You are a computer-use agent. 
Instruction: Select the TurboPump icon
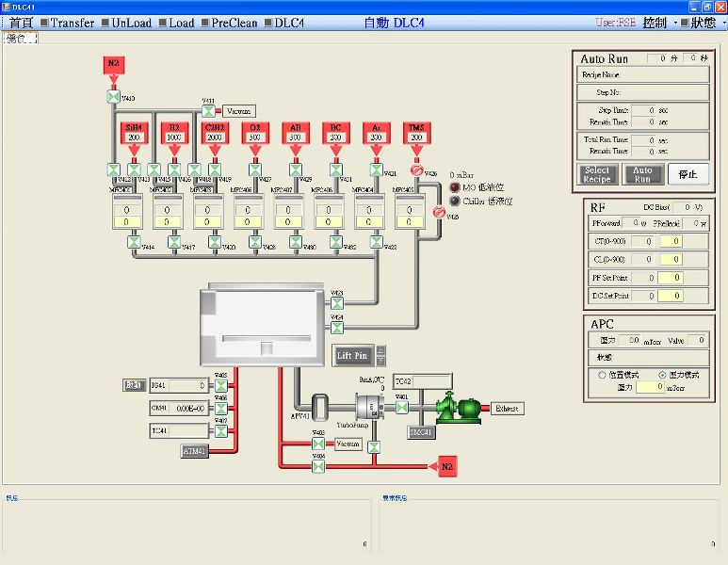click(x=365, y=408)
